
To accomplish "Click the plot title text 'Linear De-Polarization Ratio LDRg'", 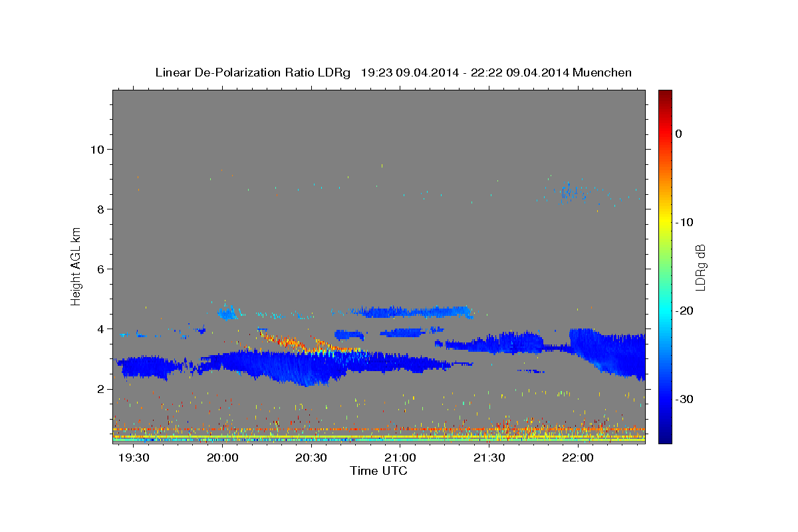I will pos(253,72).
